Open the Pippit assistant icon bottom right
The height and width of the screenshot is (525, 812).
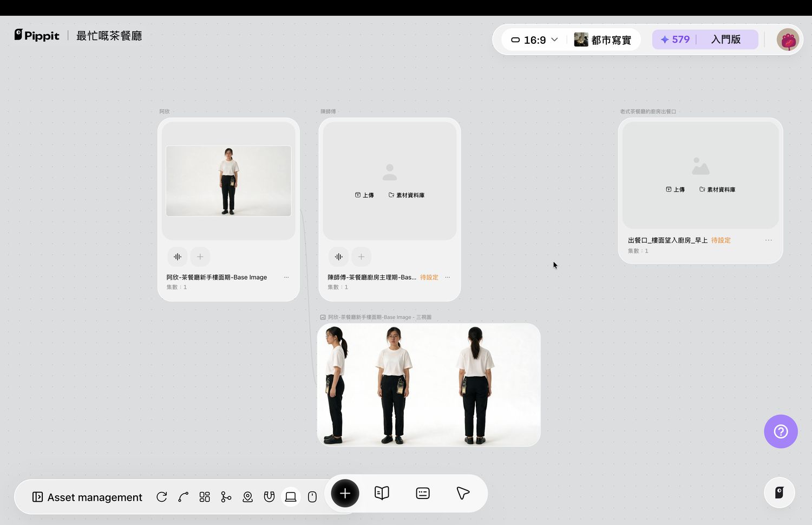point(779,493)
